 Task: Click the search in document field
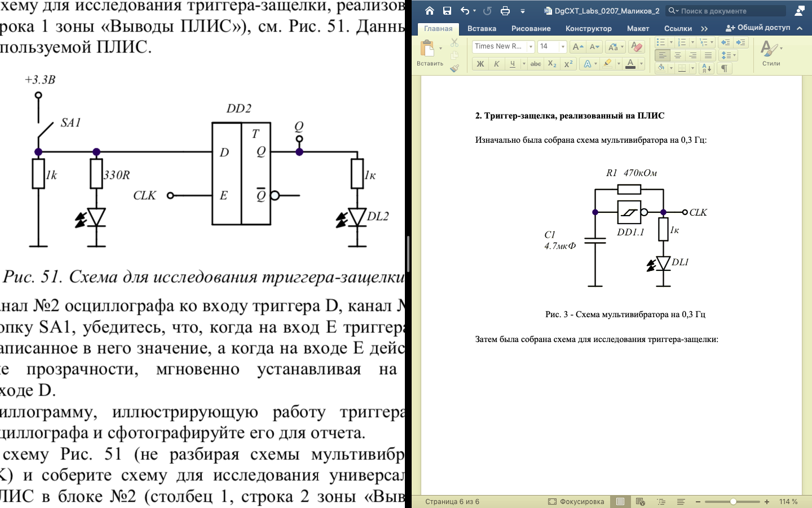pyautogui.click(x=726, y=11)
